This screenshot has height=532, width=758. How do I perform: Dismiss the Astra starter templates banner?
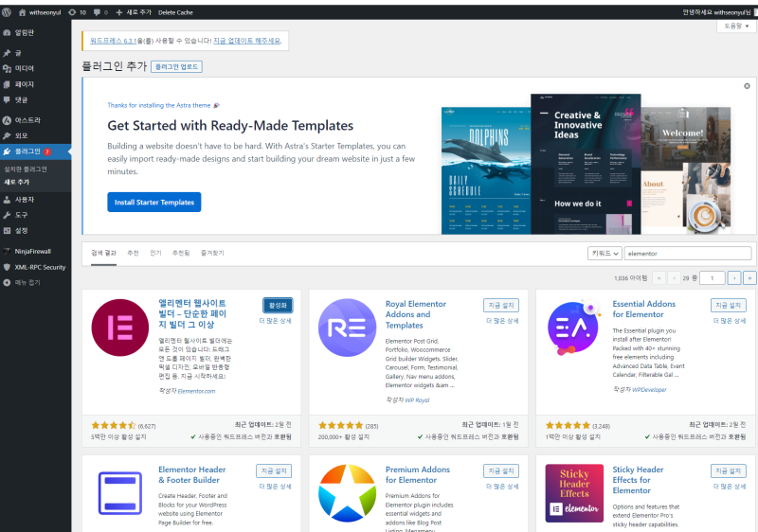point(747,86)
